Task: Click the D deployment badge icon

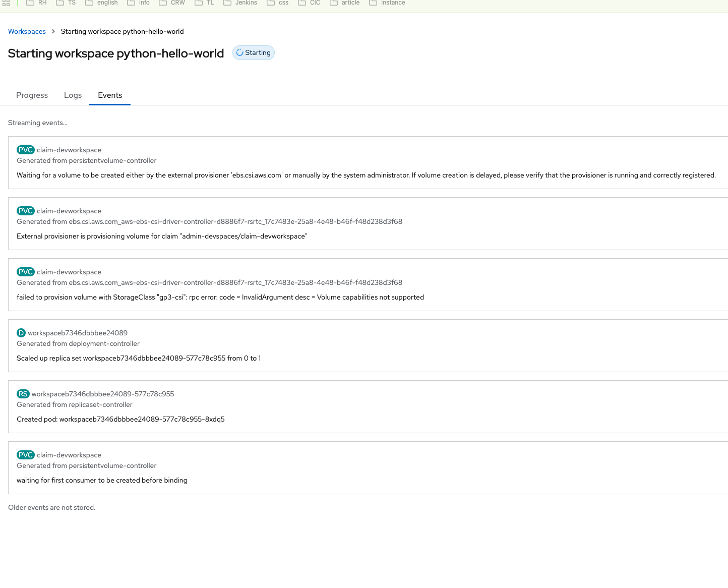Action: (21, 333)
